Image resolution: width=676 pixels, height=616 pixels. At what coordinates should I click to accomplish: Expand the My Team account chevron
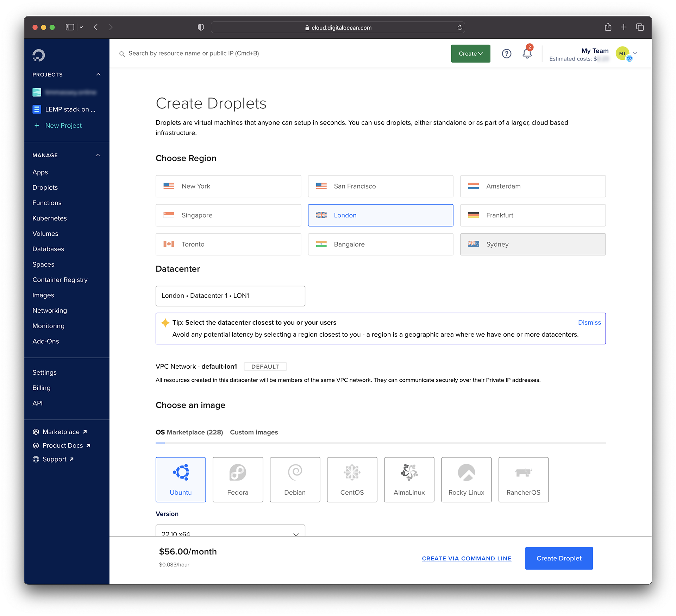pos(636,53)
